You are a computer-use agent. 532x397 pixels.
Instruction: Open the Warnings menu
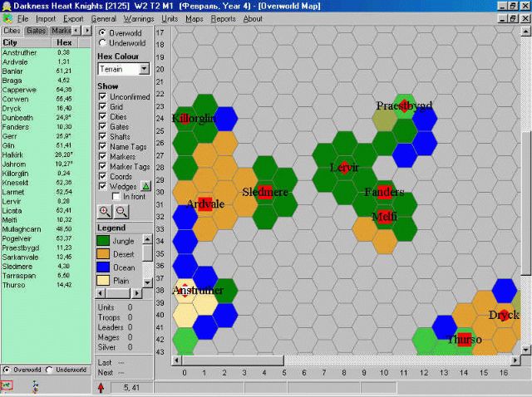[x=139, y=18]
